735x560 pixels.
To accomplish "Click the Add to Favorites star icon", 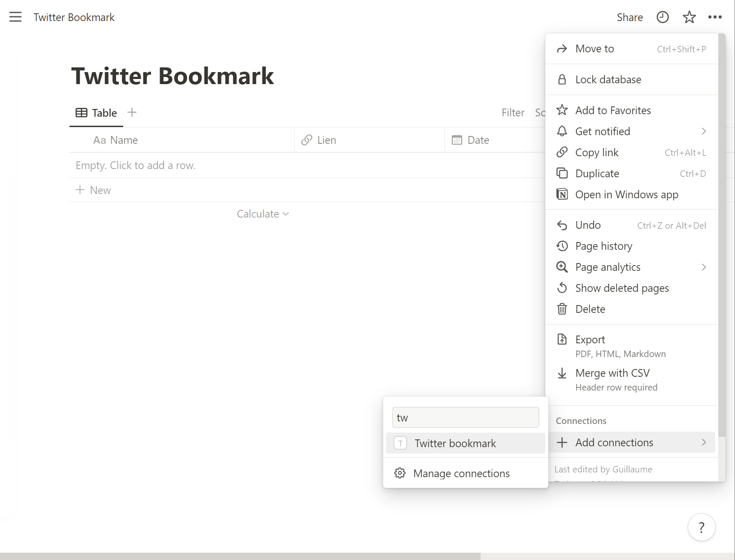I will coord(562,110).
